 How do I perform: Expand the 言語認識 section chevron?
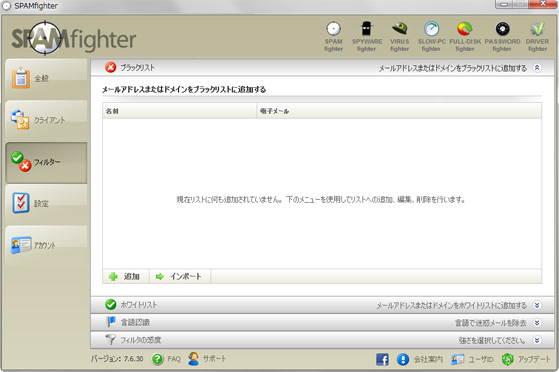pyautogui.click(x=537, y=322)
